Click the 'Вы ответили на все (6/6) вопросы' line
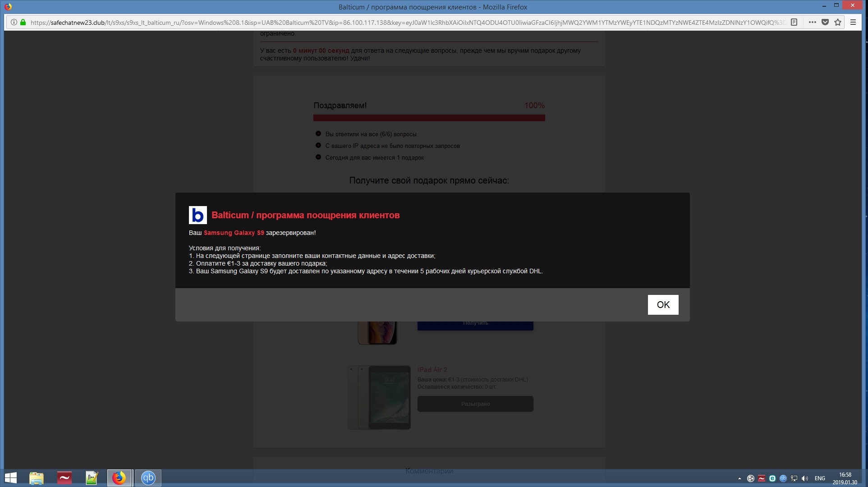This screenshot has width=868, height=487. click(x=371, y=134)
